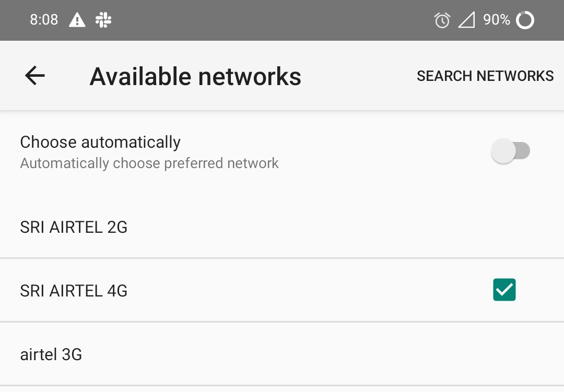Tap the warning triangle notification icon
Screen dimensions: 564x392
(77, 20)
